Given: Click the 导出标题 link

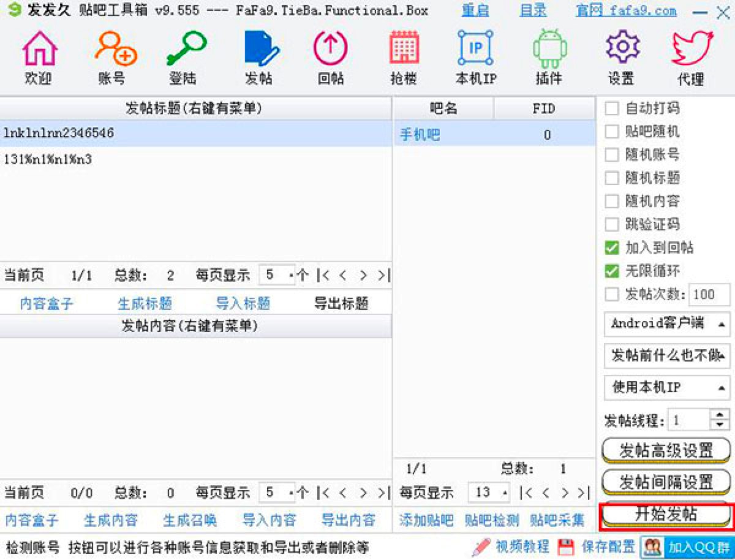Looking at the screenshot, I should click(x=341, y=304).
